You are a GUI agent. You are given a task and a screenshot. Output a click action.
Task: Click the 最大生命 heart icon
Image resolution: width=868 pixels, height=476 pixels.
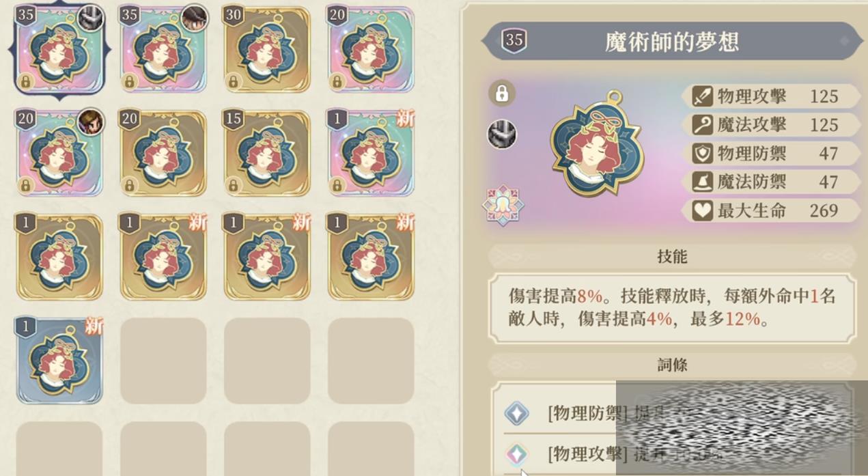tap(703, 210)
